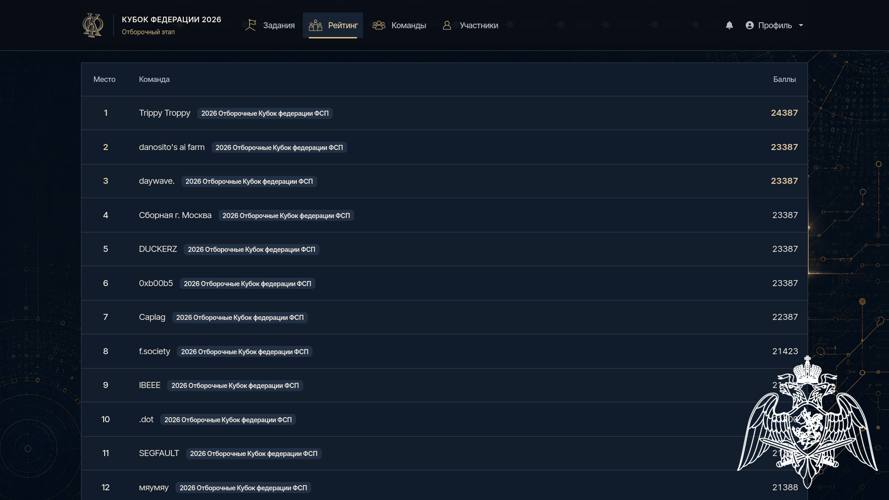Image resolution: width=889 pixels, height=500 pixels.
Task: Open the Команды page
Action: pyautogui.click(x=408, y=26)
